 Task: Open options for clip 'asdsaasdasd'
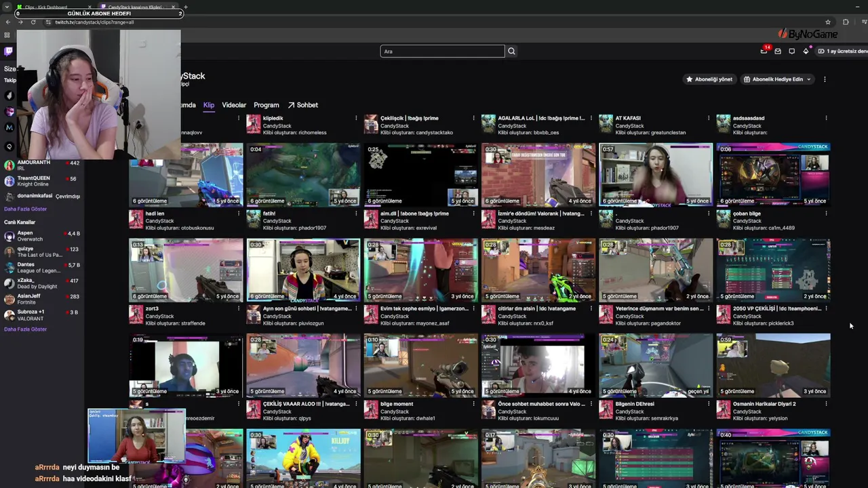pyautogui.click(x=826, y=118)
